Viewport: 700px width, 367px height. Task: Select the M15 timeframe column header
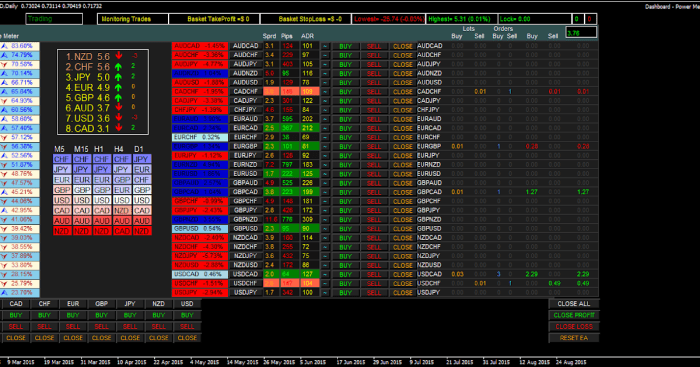(x=81, y=149)
